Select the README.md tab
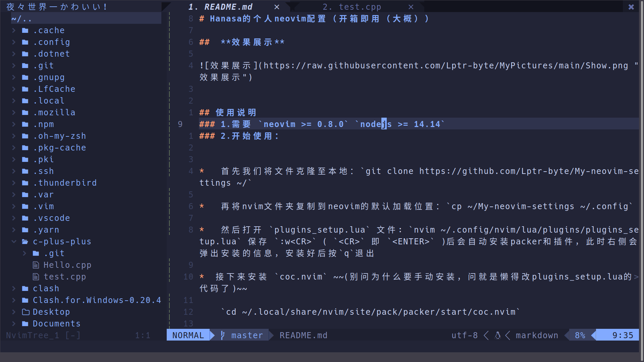This screenshot has width=644, height=362. pos(228,7)
